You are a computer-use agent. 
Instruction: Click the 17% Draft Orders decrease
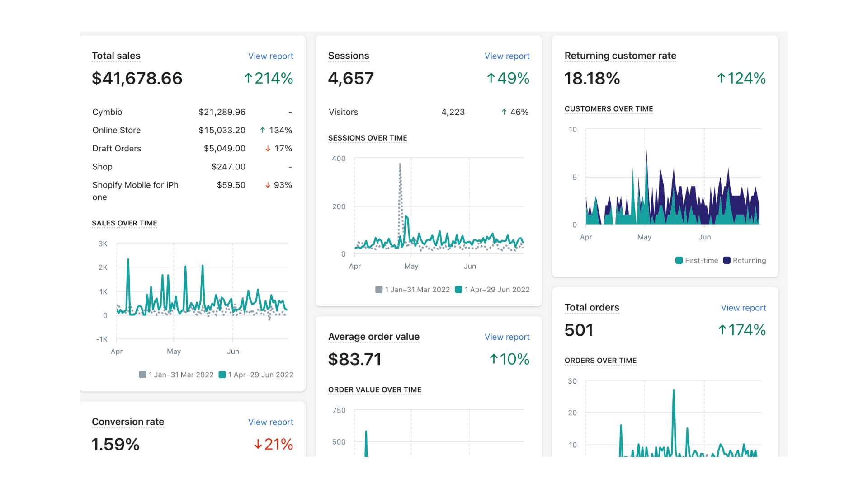coord(278,149)
